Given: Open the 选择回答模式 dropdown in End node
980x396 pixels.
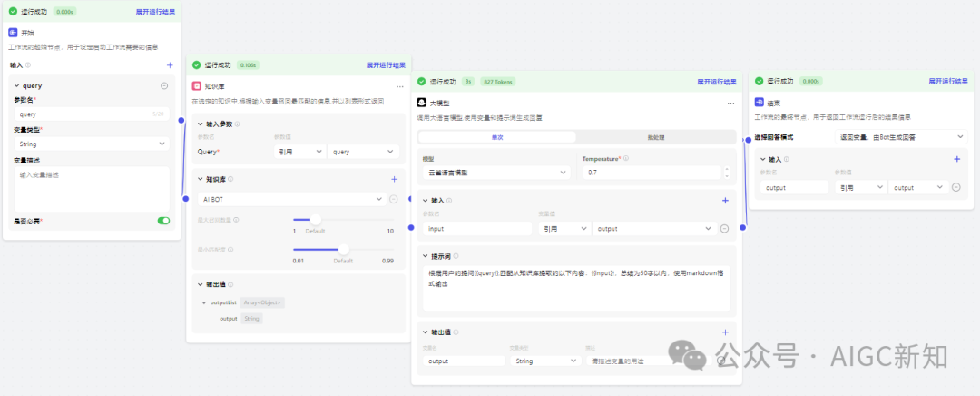Looking at the screenshot, I should coord(901,136).
